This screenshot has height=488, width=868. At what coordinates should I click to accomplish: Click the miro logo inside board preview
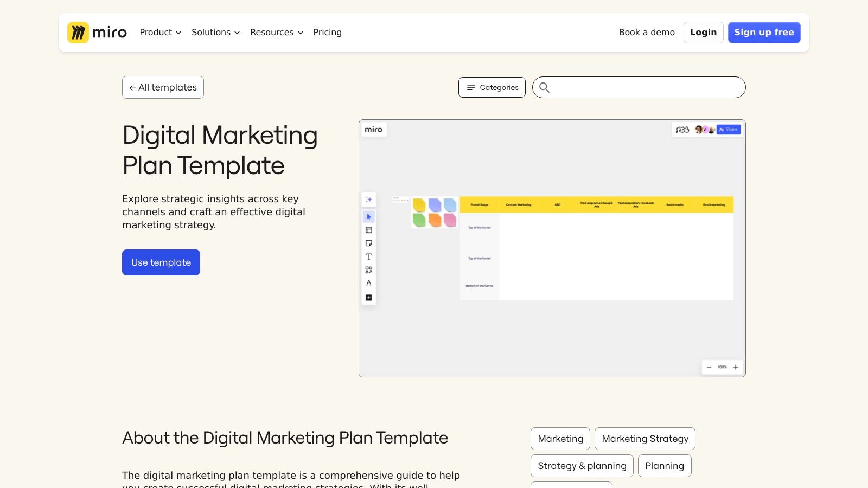[374, 130]
